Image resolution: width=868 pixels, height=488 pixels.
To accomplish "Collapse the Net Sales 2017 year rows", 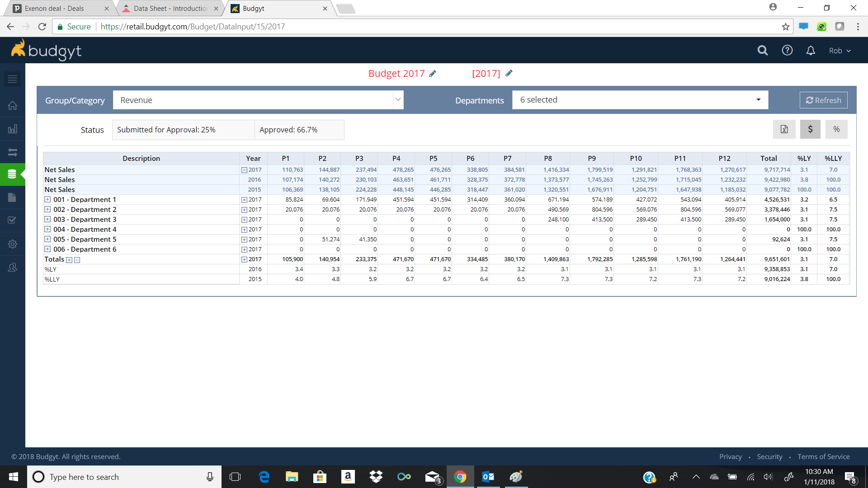I will pyautogui.click(x=244, y=170).
